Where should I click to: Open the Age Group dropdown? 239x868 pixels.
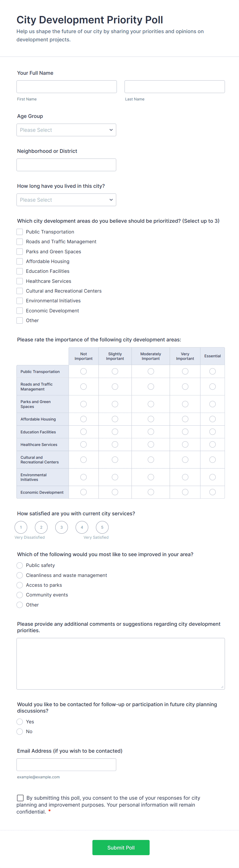(x=66, y=130)
